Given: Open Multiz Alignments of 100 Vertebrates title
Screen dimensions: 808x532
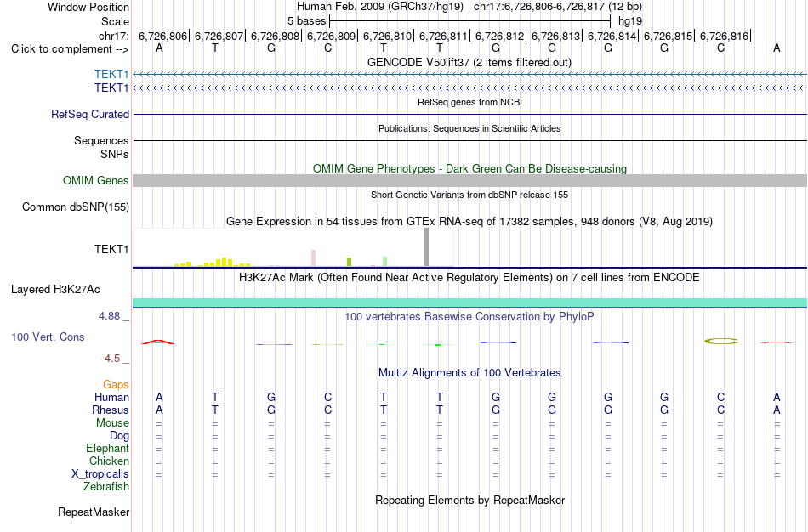Looking at the screenshot, I should coord(469,373).
